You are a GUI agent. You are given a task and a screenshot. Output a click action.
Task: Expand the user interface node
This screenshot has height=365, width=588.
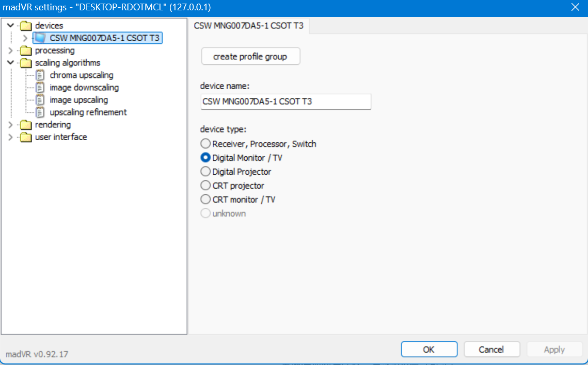[10, 137]
